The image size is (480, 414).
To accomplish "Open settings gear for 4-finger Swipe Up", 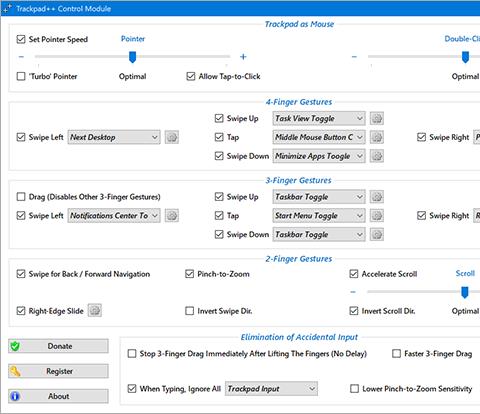I will click(377, 118).
